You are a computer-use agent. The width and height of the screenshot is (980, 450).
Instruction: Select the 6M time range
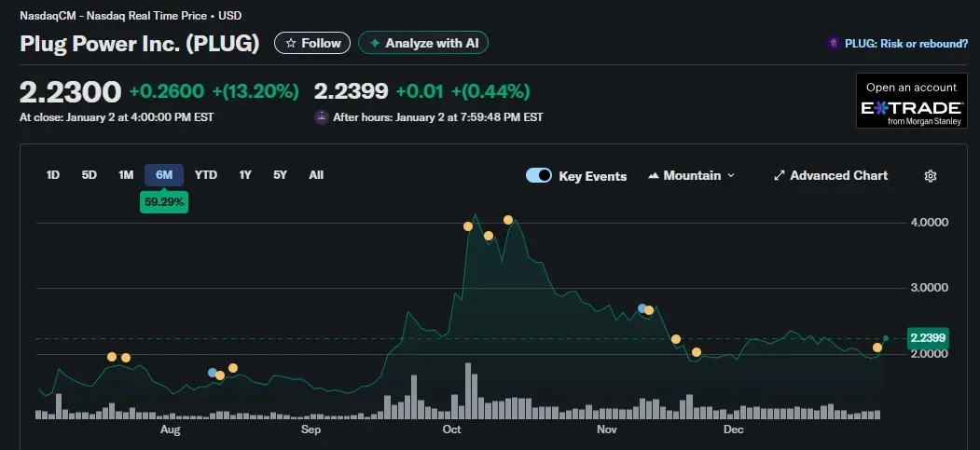pos(164,175)
